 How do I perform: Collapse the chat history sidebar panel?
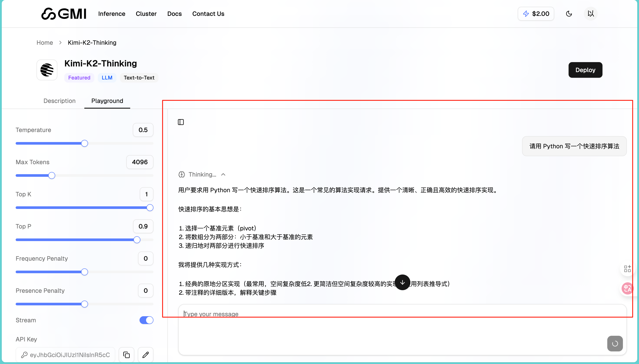(181, 122)
